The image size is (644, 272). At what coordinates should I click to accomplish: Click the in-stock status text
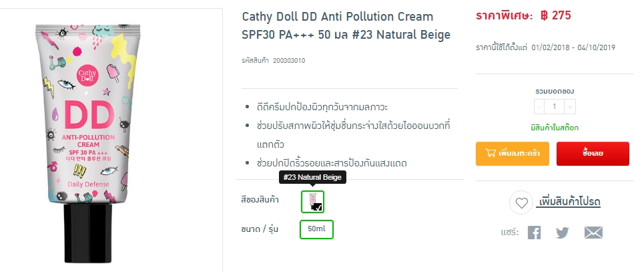pos(555,128)
